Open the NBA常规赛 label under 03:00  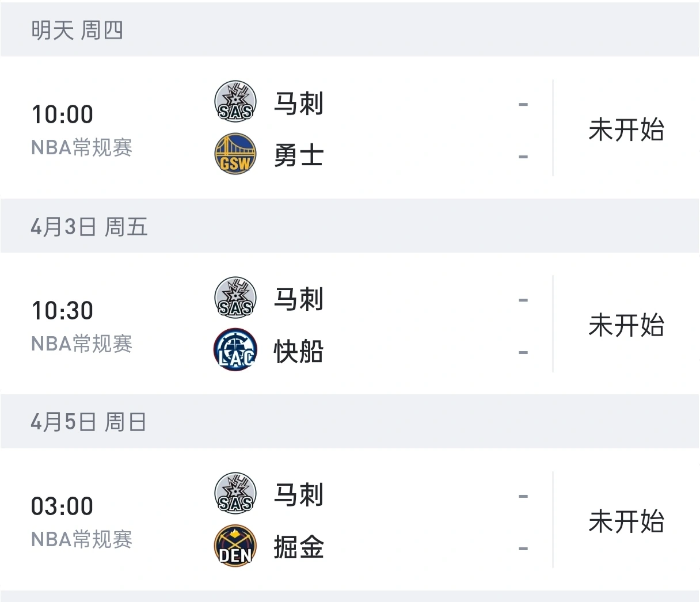click(81, 540)
